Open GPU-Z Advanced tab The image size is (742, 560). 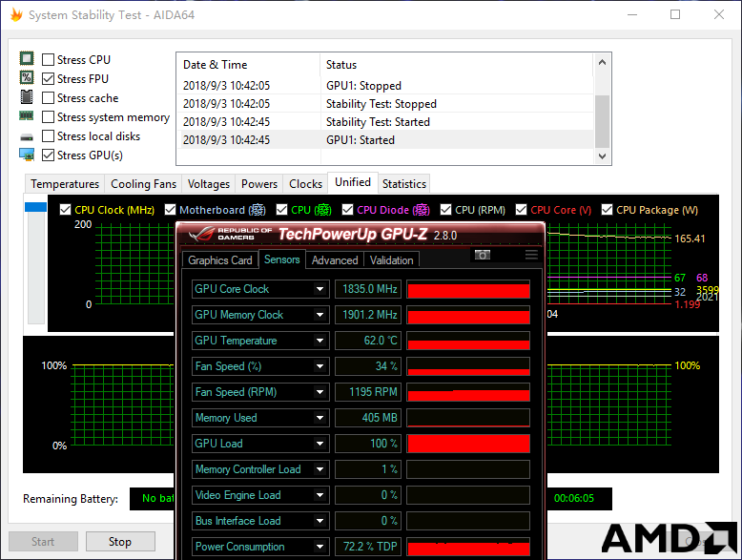pos(335,259)
